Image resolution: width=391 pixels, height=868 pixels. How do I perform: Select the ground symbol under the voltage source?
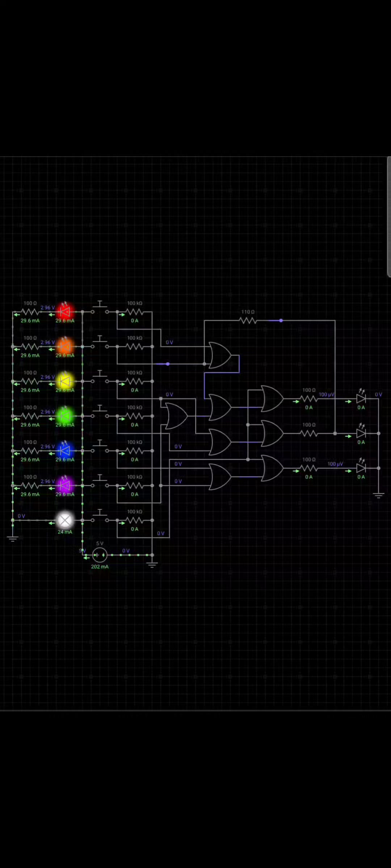152,565
